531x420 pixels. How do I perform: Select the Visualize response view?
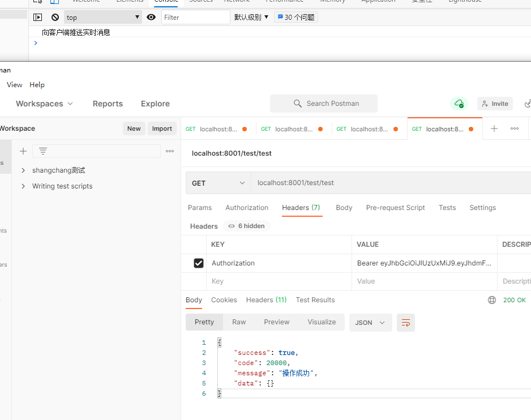click(x=322, y=322)
